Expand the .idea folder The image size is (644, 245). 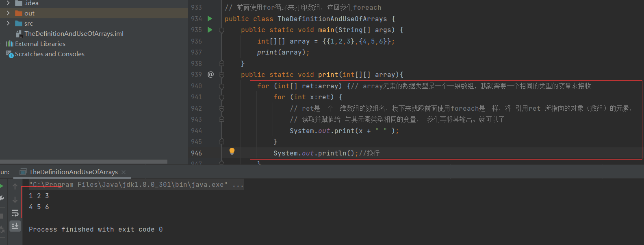[8, 3]
